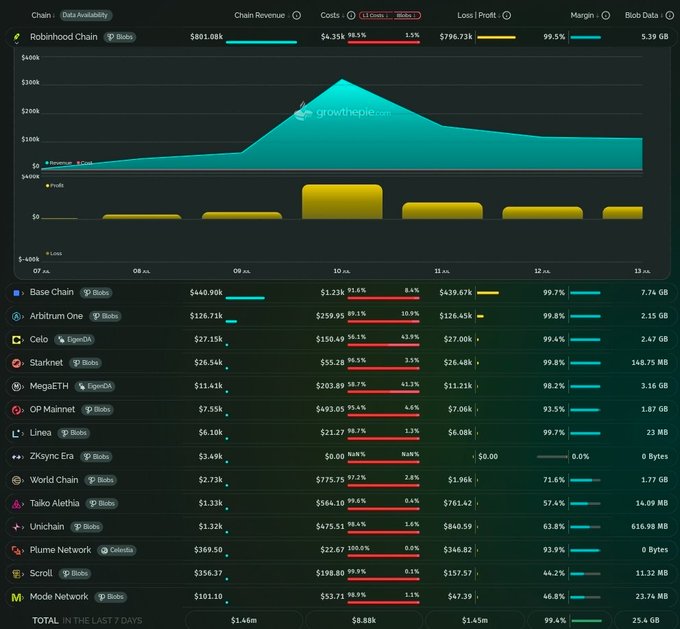Click Unichain chain name

47,527
